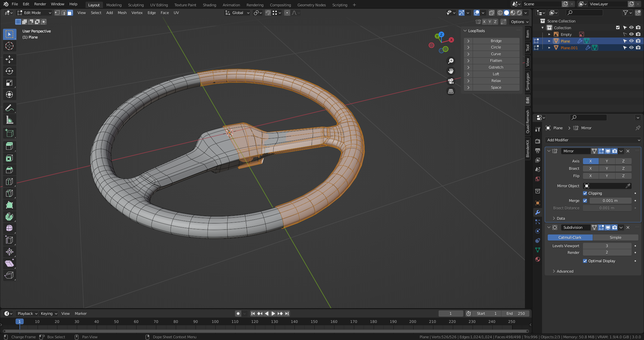Select the Move tool in toolbar
The image size is (644, 340).
pyautogui.click(x=9, y=59)
